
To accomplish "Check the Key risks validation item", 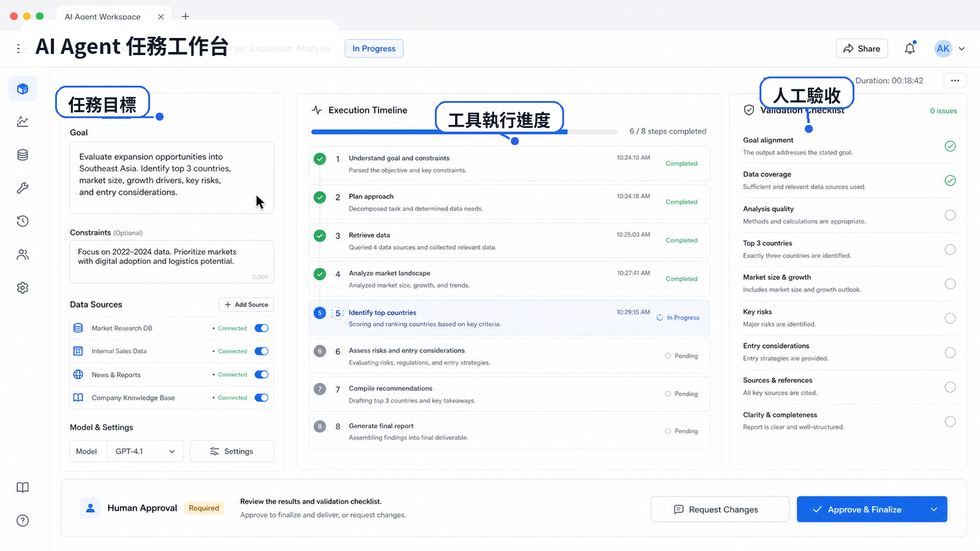I will 950,318.
